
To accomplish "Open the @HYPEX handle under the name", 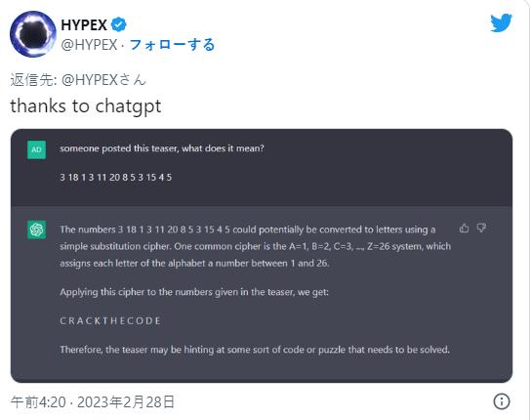I will tap(89, 45).
